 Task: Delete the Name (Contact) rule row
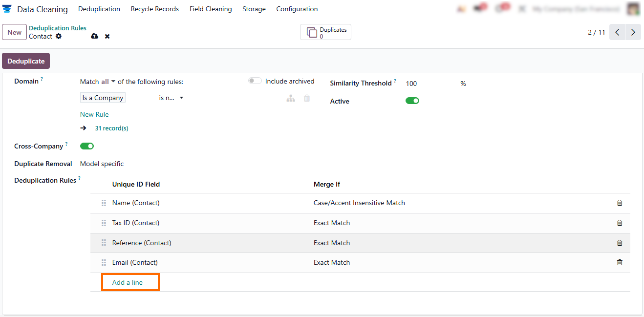point(620,203)
